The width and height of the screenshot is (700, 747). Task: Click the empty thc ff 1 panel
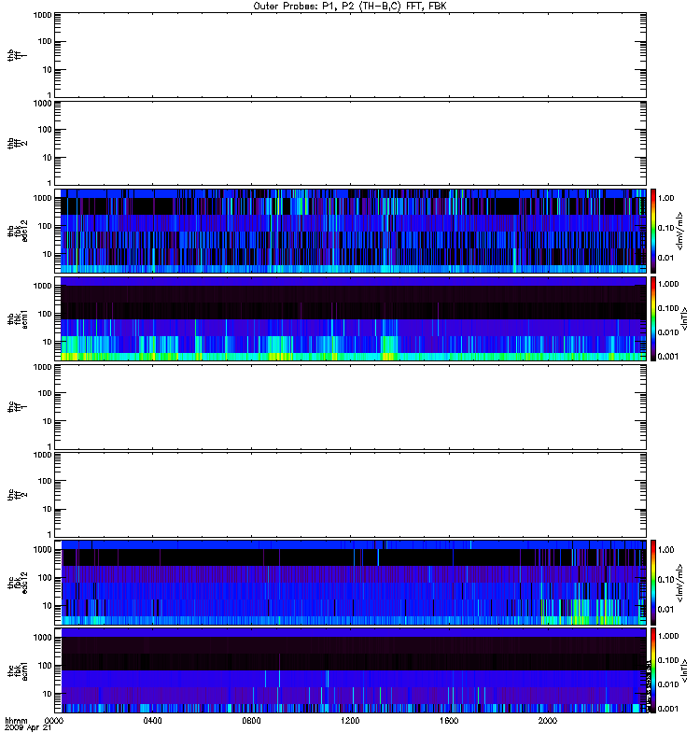pos(350,406)
